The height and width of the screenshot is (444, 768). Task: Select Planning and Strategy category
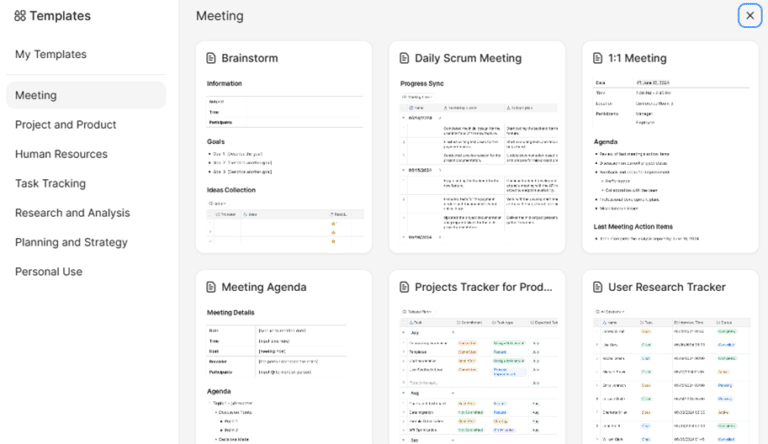click(x=72, y=242)
